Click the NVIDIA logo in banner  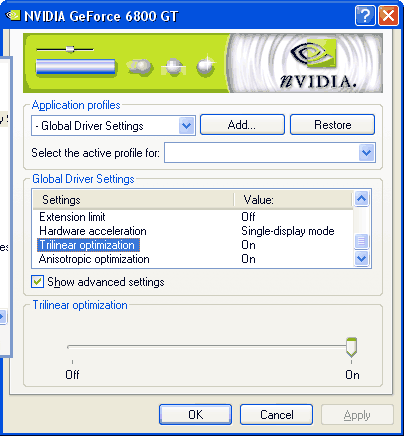pyautogui.click(x=318, y=65)
